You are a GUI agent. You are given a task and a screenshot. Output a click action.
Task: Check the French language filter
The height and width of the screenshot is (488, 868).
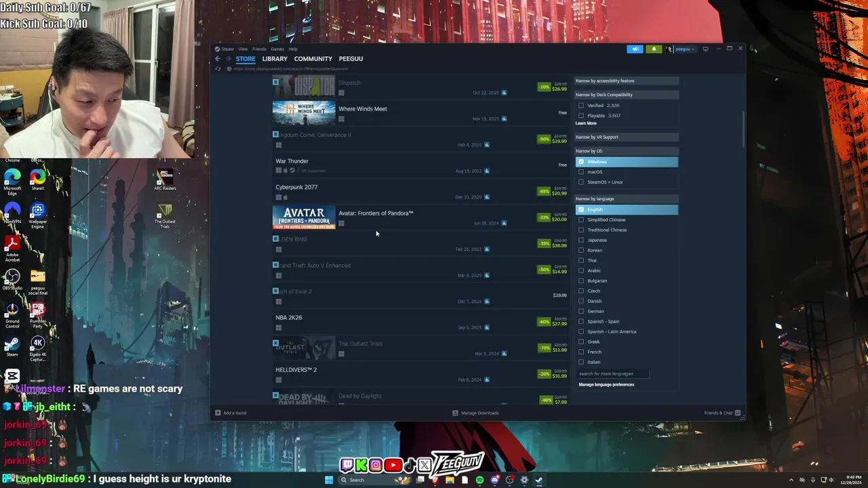(580, 352)
